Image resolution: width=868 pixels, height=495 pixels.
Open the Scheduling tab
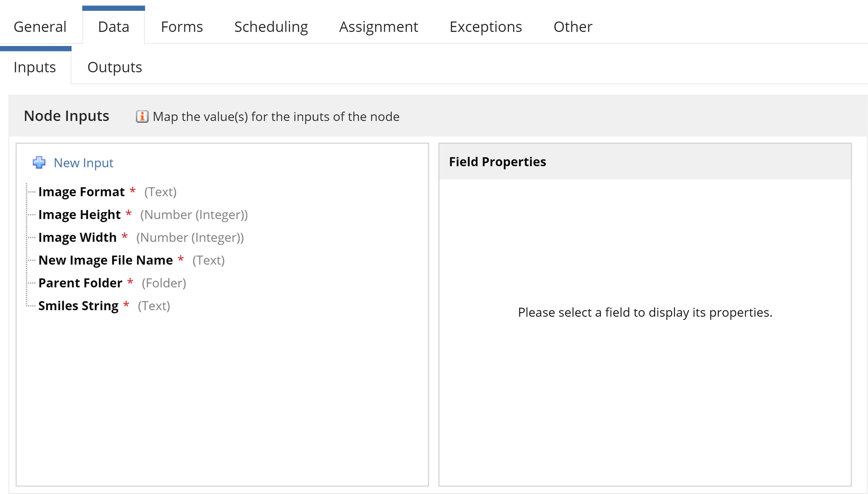tap(271, 26)
